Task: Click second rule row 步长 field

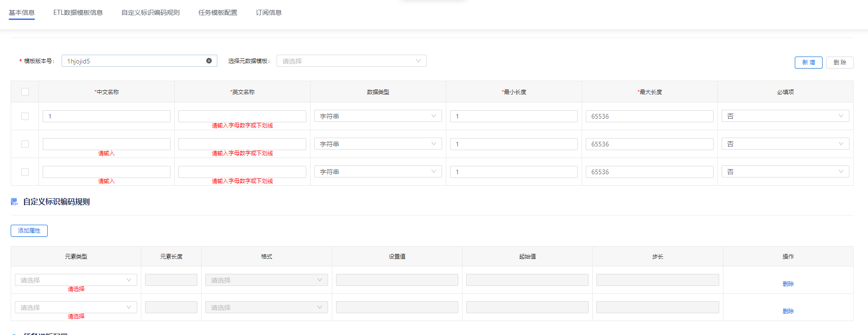Action: (x=658, y=307)
